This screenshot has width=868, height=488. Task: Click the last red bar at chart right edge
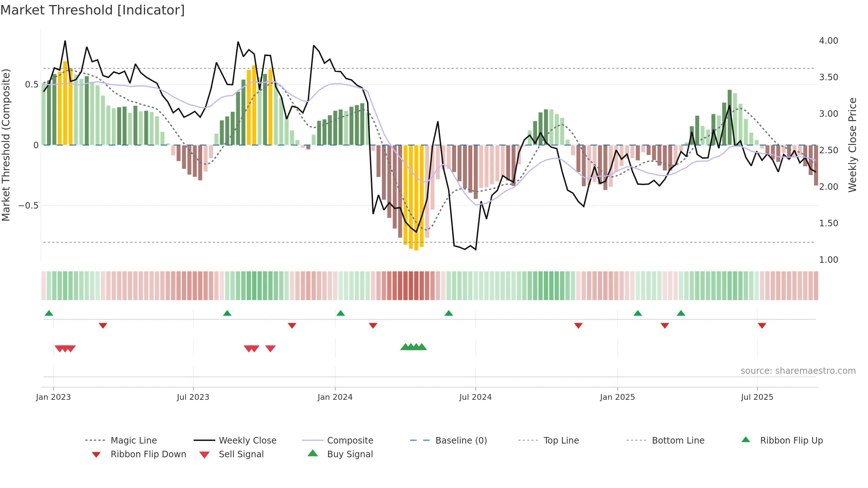pyautogui.click(x=816, y=165)
